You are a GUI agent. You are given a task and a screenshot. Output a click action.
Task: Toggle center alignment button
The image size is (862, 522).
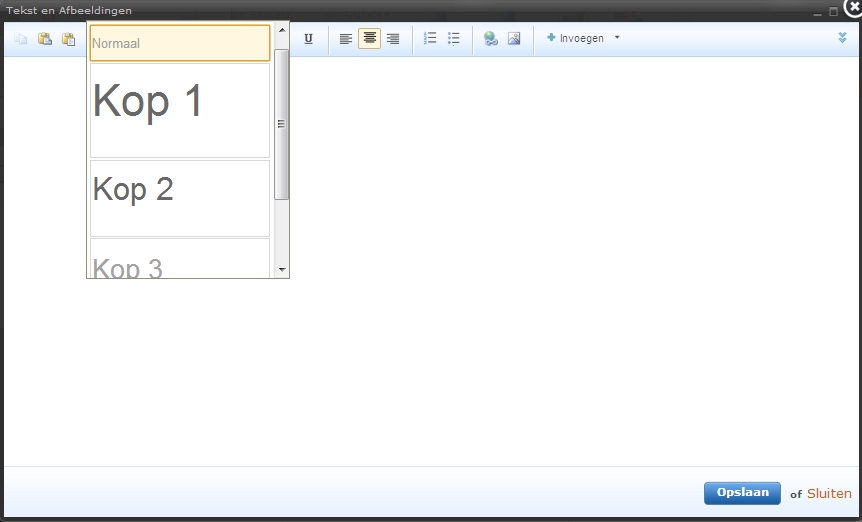click(369, 38)
